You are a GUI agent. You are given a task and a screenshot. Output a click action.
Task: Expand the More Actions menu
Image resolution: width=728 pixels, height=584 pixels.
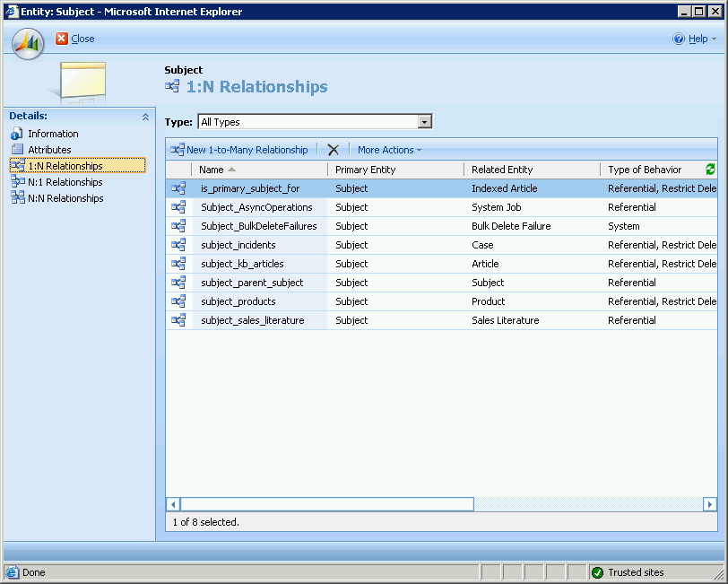389,150
